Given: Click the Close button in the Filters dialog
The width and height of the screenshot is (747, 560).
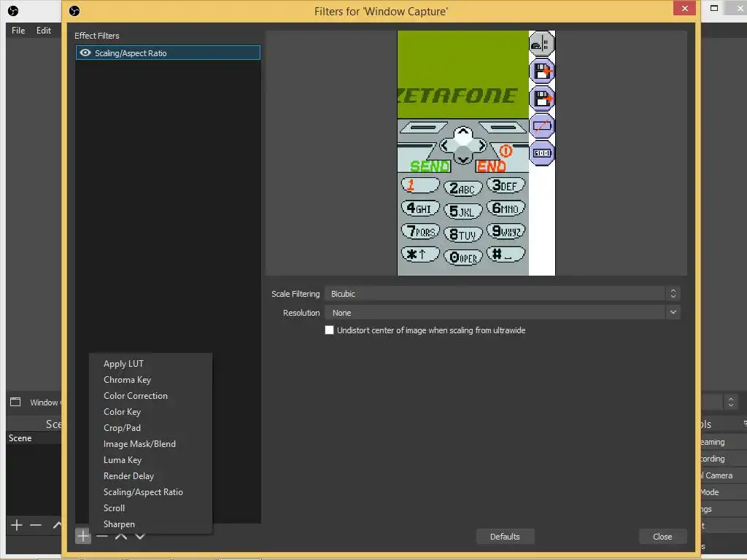Looking at the screenshot, I should 662,537.
